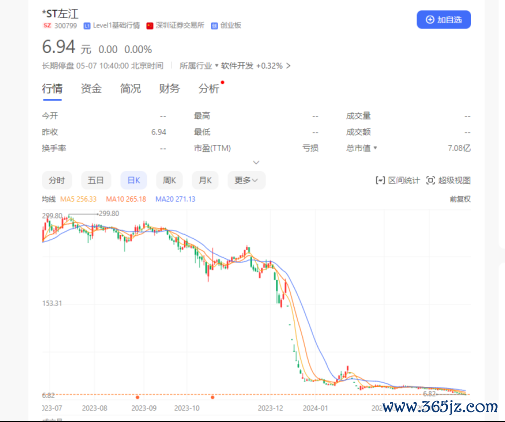
Task: Open the 所属行业 dropdown
Action: point(199,66)
